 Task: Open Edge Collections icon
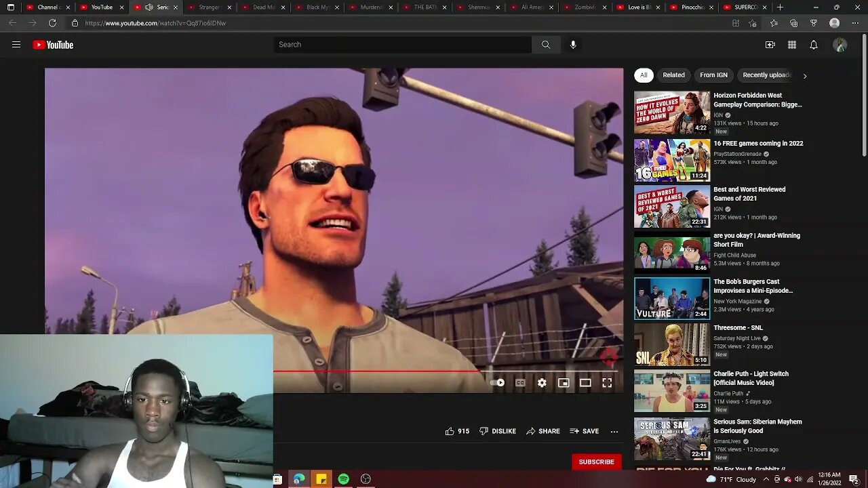pos(794,23)
